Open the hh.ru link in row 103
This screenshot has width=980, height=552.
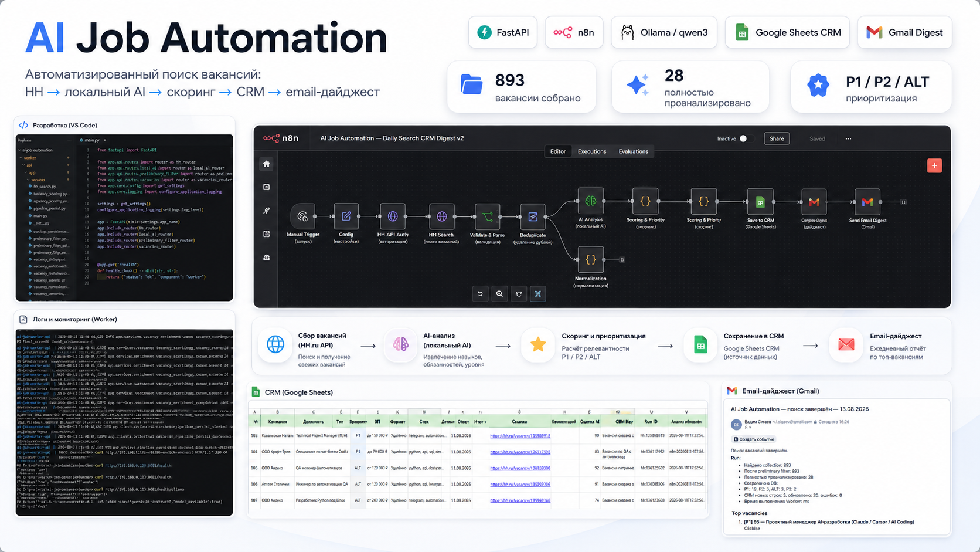pos(520,436)
